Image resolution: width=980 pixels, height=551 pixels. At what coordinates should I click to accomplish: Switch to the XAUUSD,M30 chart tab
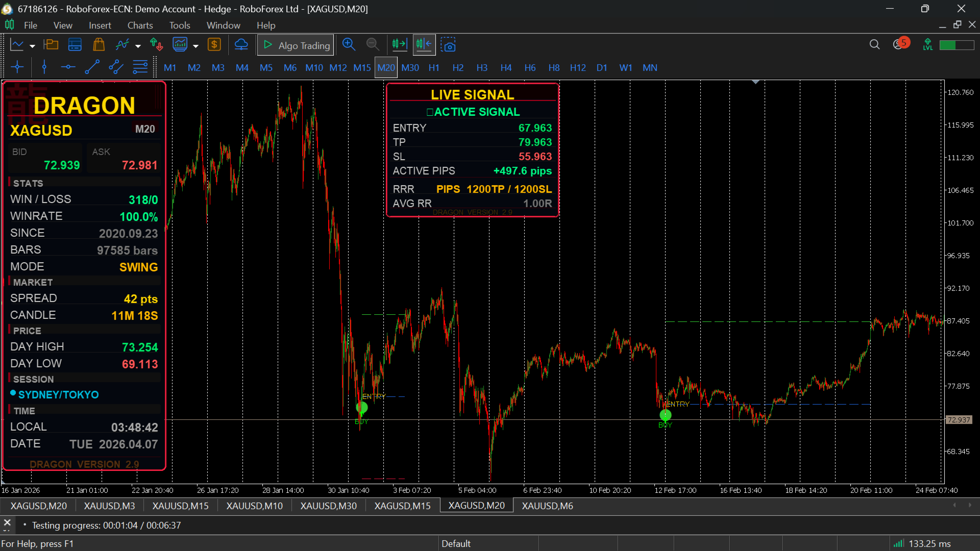coord(328,506)
